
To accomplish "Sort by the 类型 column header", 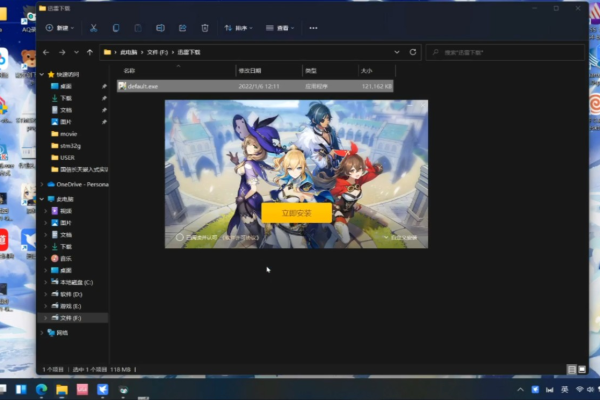I will pyautogui.click(x=311, y=71).
